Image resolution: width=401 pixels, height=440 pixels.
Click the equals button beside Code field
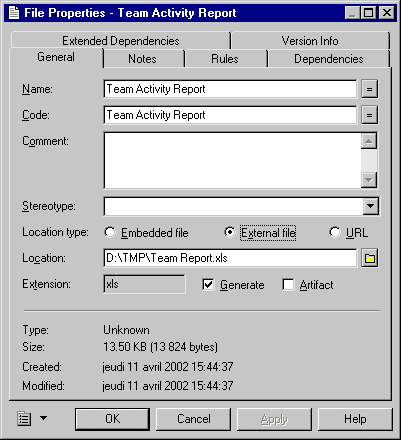pyautogui.click(x=369, y=115)
